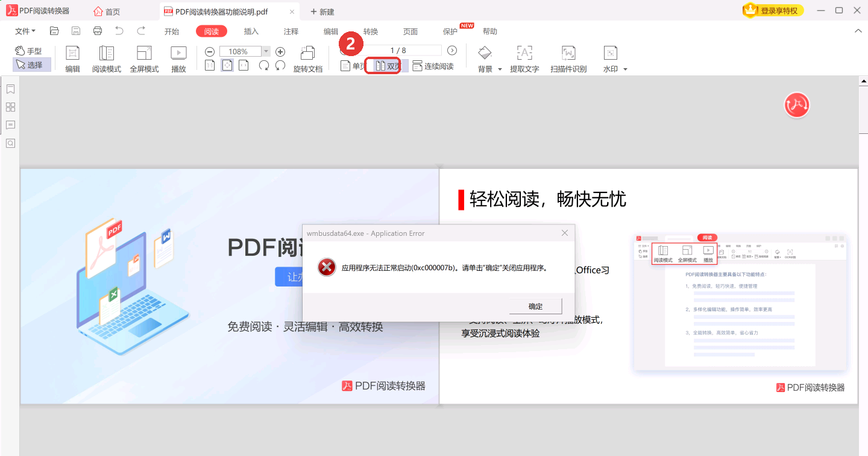Click the save disk icon

click(x=76, y=31)
